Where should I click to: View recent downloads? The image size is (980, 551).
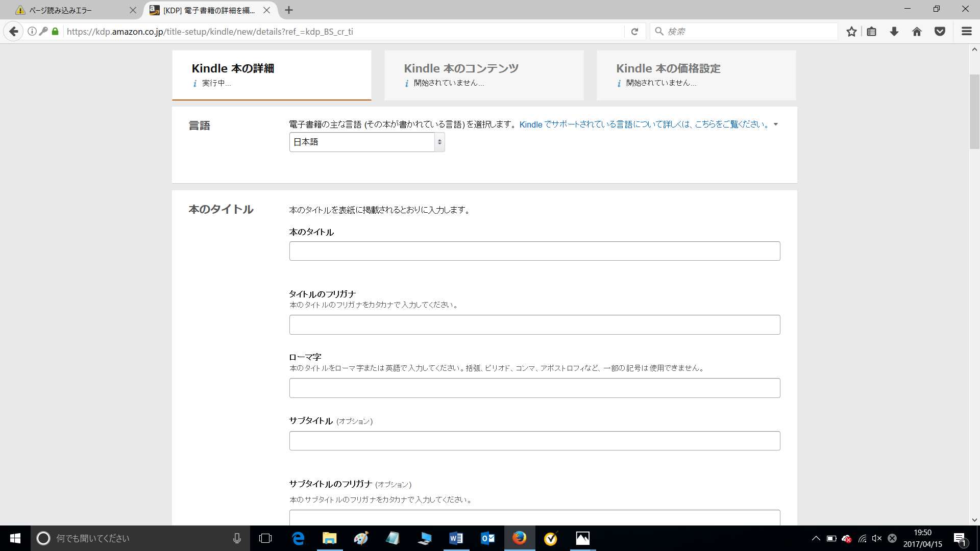(x=894, y=31)
